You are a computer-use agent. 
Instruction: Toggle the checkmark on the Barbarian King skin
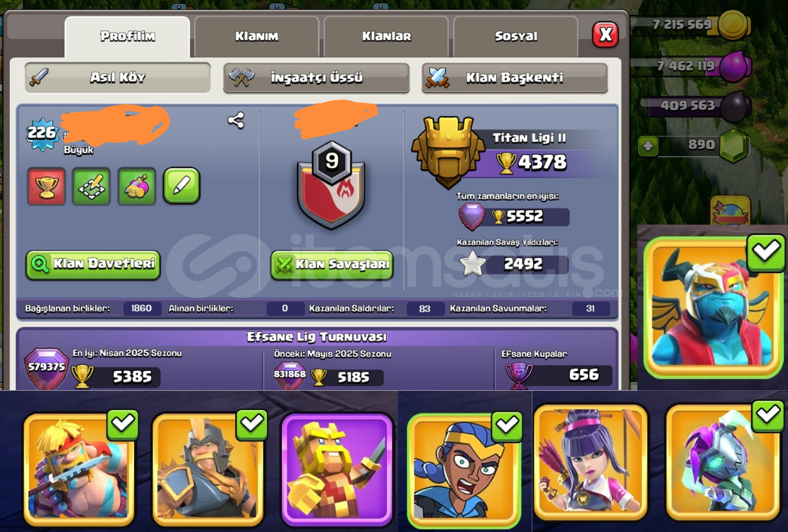pyautogui.click(x=122, y=424)
